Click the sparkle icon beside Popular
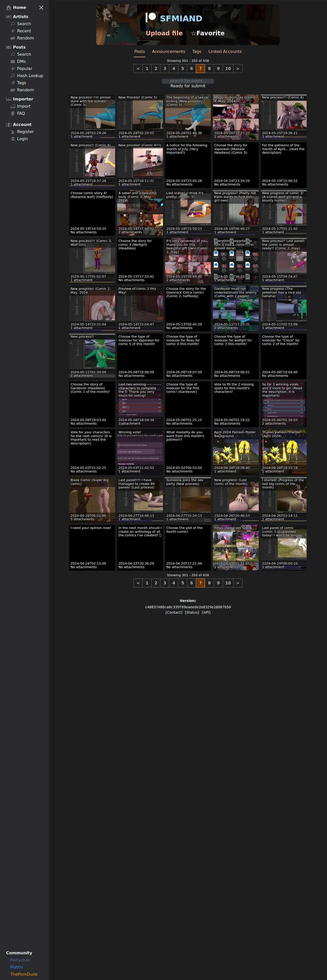This screenshot has height=980, width=327. [x=13, y=68]
